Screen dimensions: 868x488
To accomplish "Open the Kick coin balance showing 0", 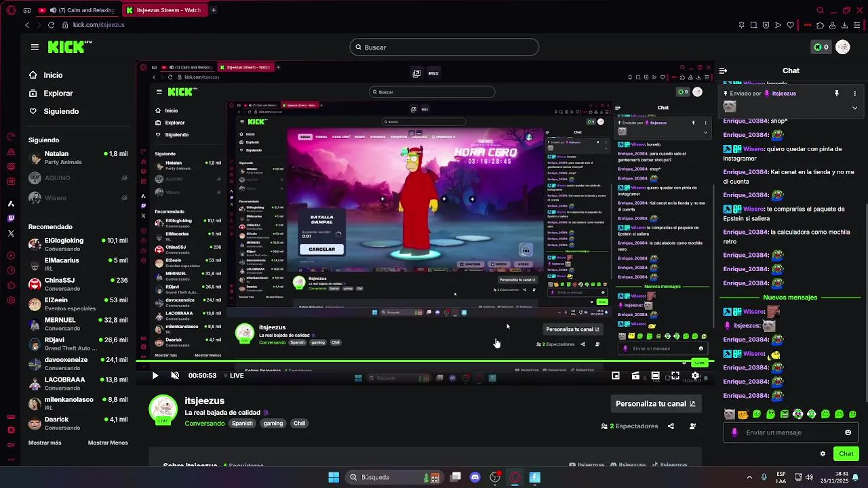I will (x=821, y=47).
